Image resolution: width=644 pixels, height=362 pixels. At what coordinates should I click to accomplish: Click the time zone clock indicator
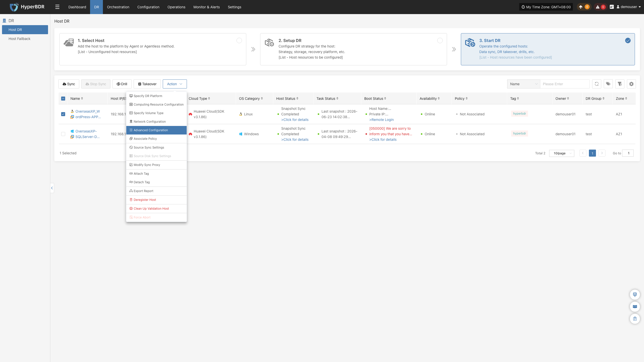coord(546,7)
